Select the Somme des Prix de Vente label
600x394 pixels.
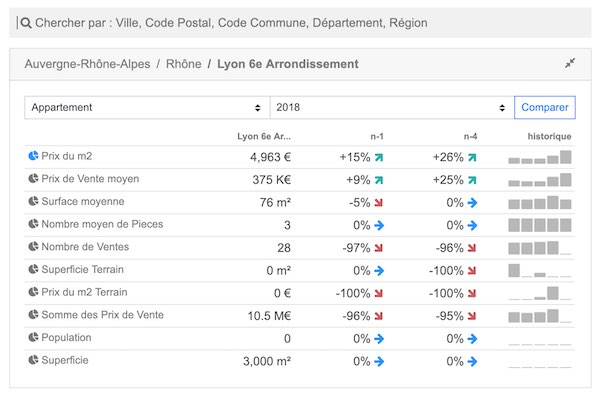coord(103,315)
